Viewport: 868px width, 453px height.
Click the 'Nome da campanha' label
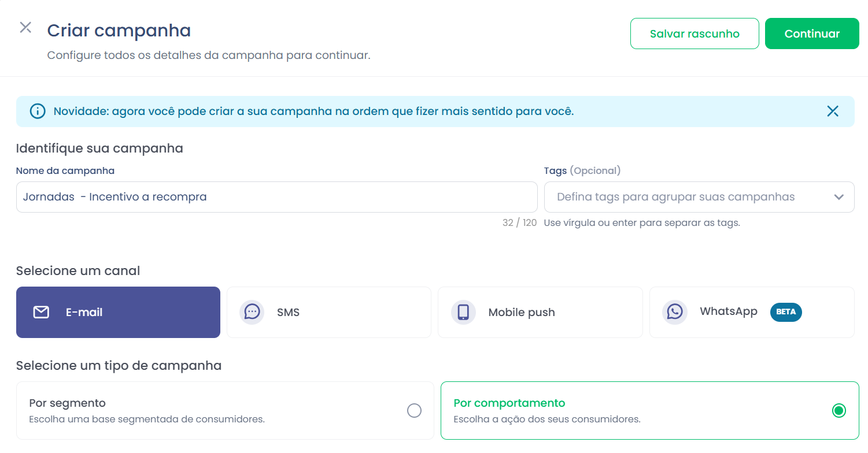tap(65, 171)
